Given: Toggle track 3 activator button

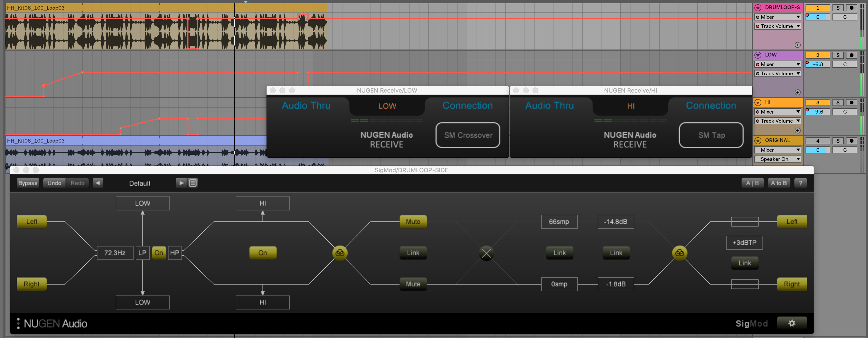Looking at the screenshot, I should 817,103.
